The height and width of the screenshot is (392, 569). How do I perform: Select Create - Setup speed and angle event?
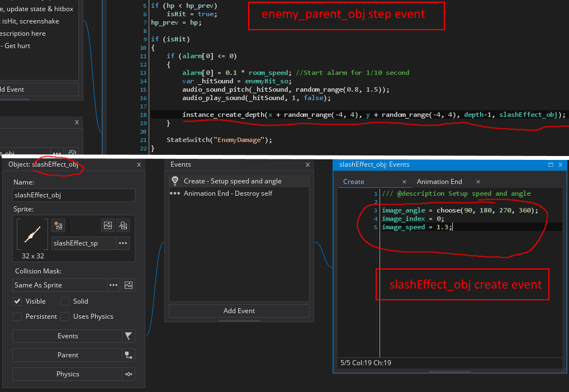239,181
